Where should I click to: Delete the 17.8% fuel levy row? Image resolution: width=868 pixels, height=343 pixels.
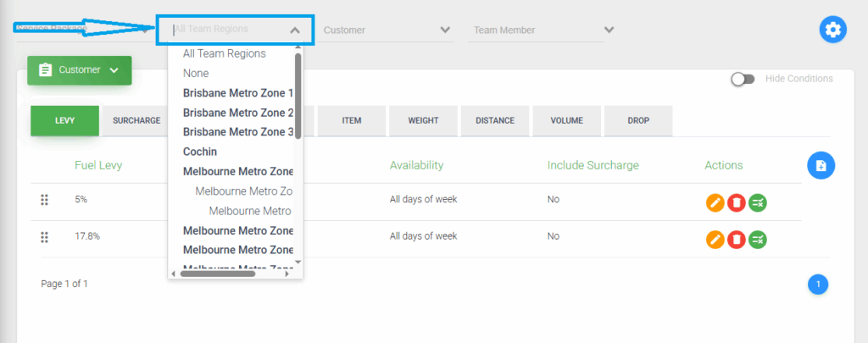pyautogui.click(x=737, y=240)
